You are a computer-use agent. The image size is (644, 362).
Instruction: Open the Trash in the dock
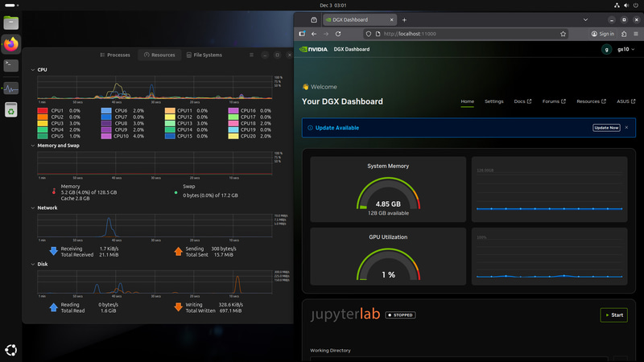[x=11, y=110]
